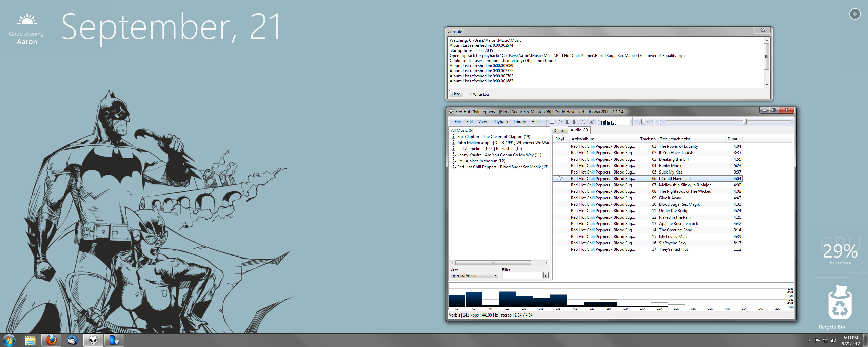Click the Console scroll down arrow
Screen dimensions: 868x347
pos(766,85)
